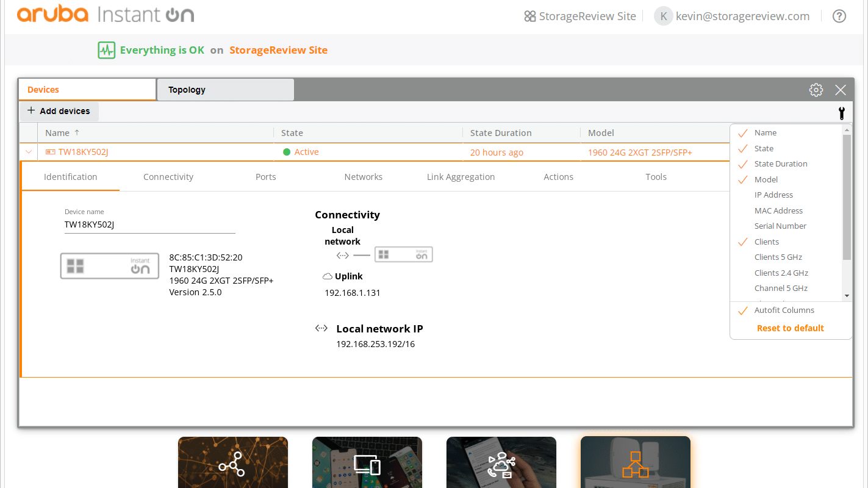Click the Uplink cloud icon

328,276
